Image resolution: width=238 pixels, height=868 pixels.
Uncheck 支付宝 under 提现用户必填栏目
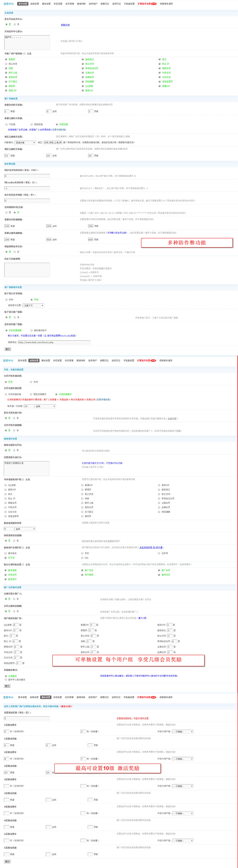click(x=5, y=558)
